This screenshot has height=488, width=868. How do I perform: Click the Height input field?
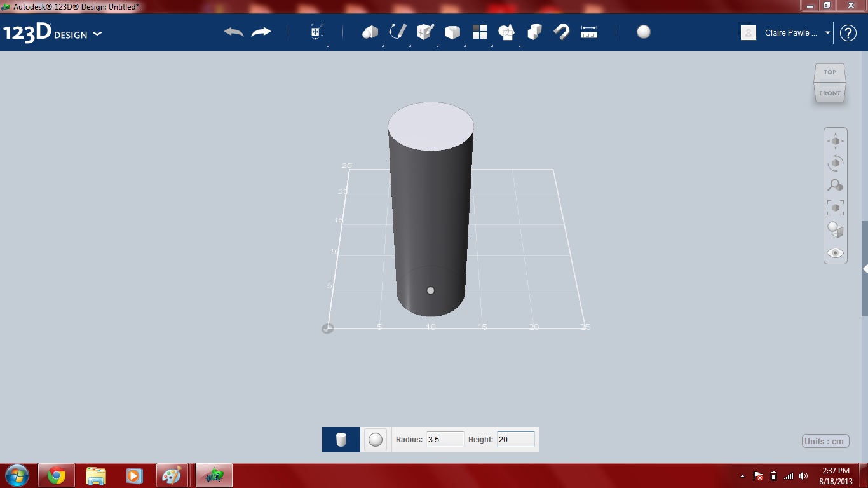515,440
